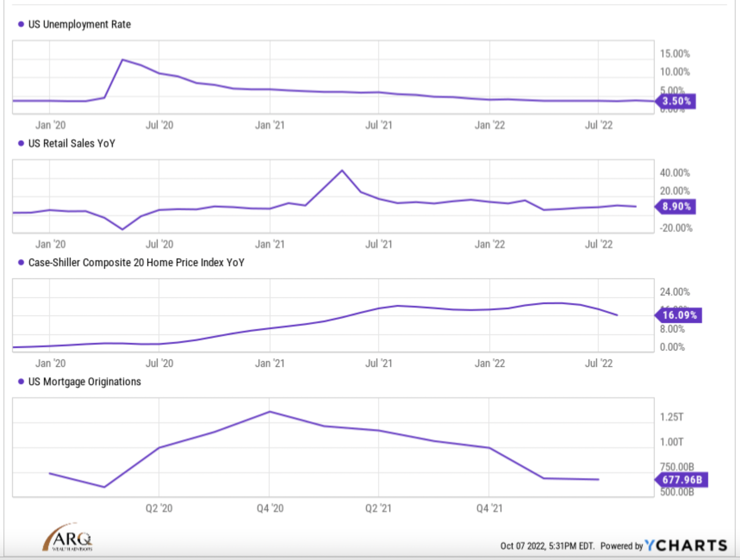Open the YCharts logo link

pos(686,545)
